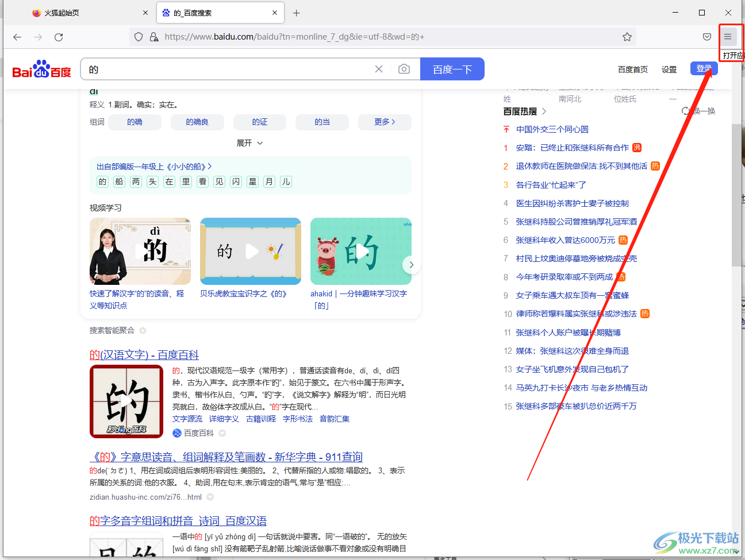Open the 的(汉语文字) - 百度百科 result
This screenshot has width=745, height=560.
coord(144,355)
